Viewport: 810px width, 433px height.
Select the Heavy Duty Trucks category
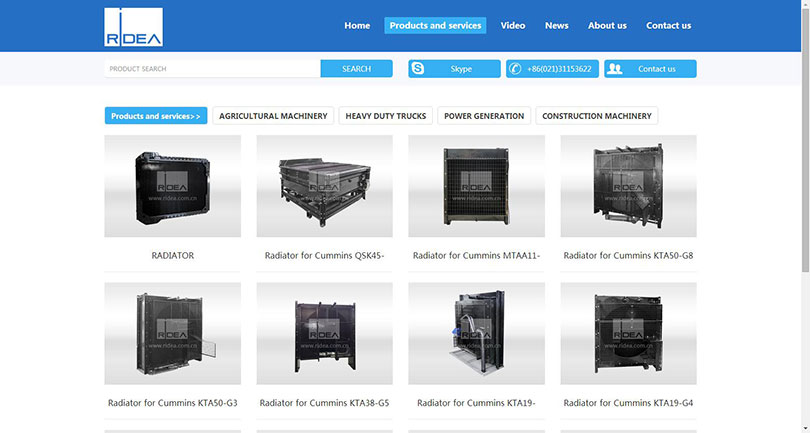pyautogui.click(x=385, y=116)
